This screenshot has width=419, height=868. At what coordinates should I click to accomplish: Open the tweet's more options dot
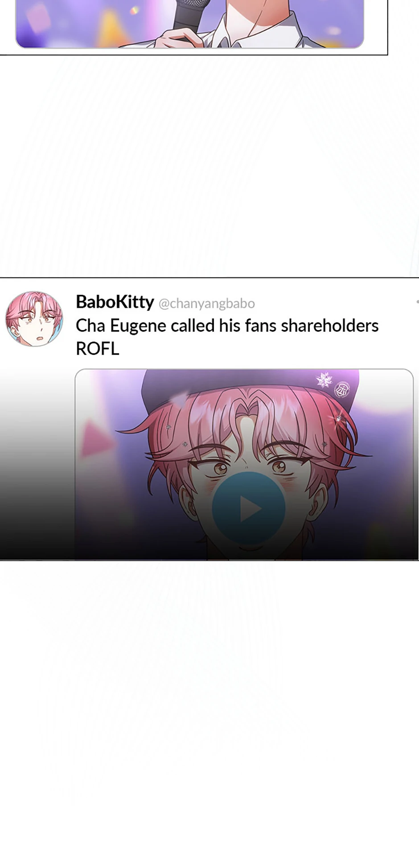[x=417, y=302]
